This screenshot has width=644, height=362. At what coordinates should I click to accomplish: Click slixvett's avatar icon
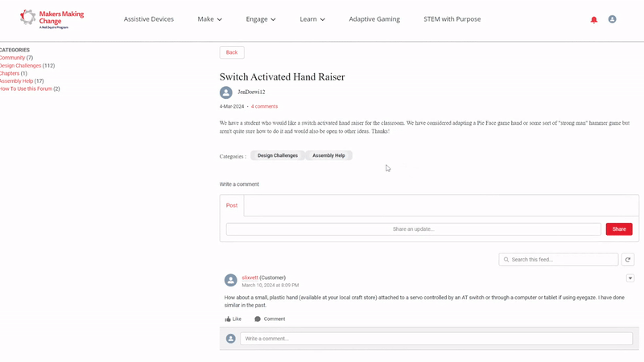click(231, 280)
